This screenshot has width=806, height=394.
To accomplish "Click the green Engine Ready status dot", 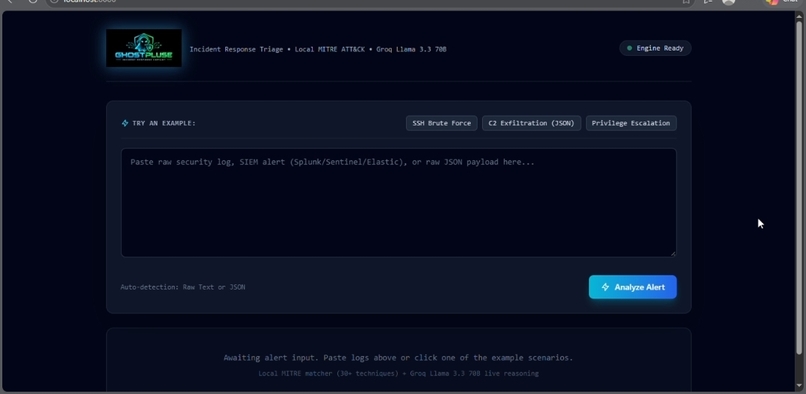I will [629, 48].
